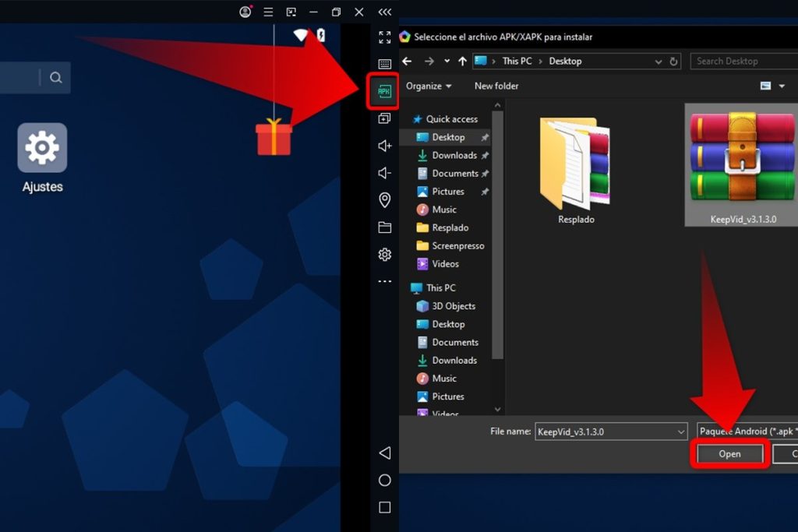
Task: Open the shared folder icon in sidebar
Action: pos(384,227)
